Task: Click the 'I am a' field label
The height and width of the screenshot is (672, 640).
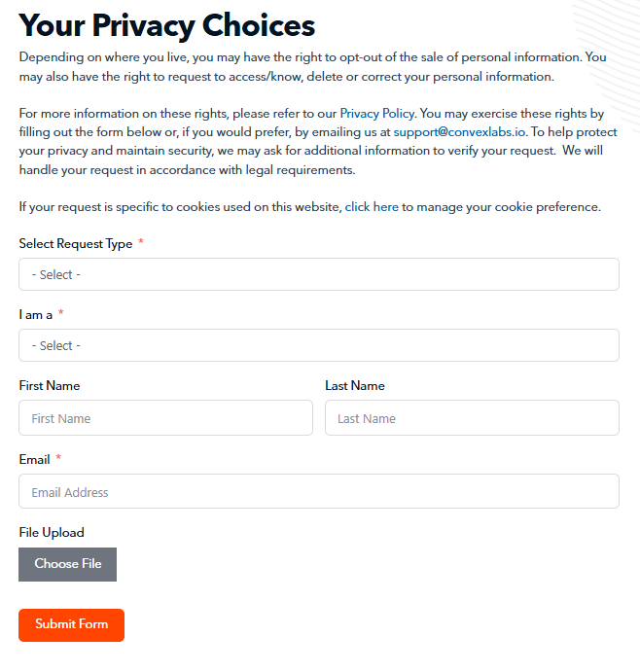Action: coord(36,315)
